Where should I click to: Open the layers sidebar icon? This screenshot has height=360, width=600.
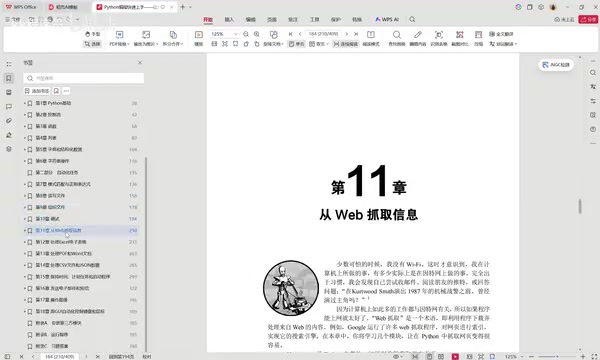click(x=9, y=149)
